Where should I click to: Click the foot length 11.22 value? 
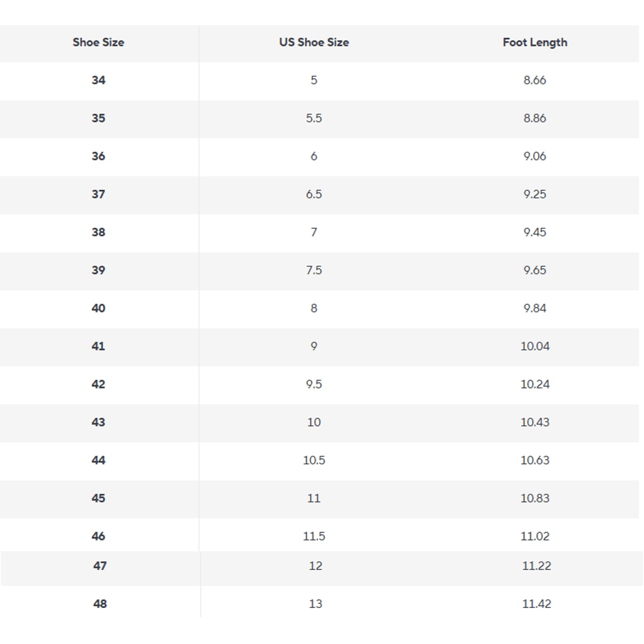[536, 565]
